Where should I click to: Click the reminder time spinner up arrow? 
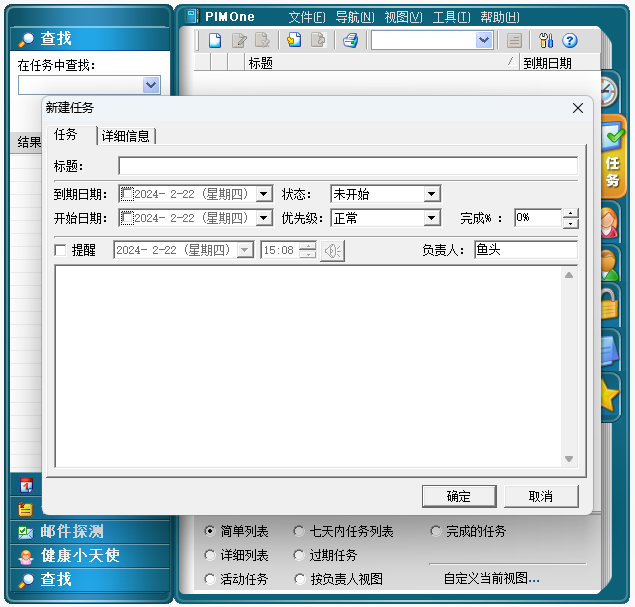pyautogui.click(x=308, y=246)
